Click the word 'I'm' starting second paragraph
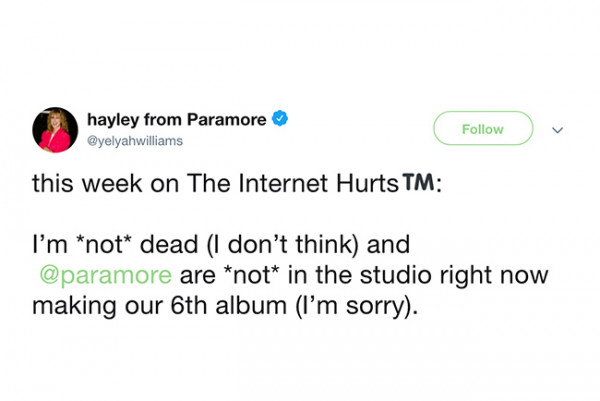The width and height of the screenshot is (600, 401). 46,245
